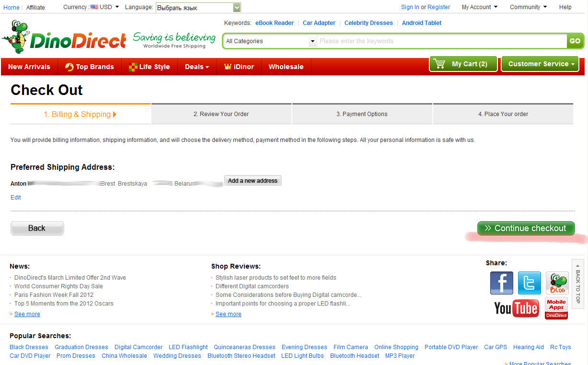The image size is (588, 365).
Task: Open the Twitter share icon
Action: pos(529,283)
